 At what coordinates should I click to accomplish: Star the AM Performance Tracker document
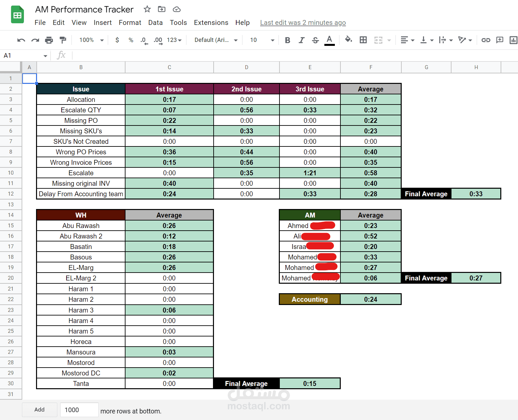[x=147, y=9]
